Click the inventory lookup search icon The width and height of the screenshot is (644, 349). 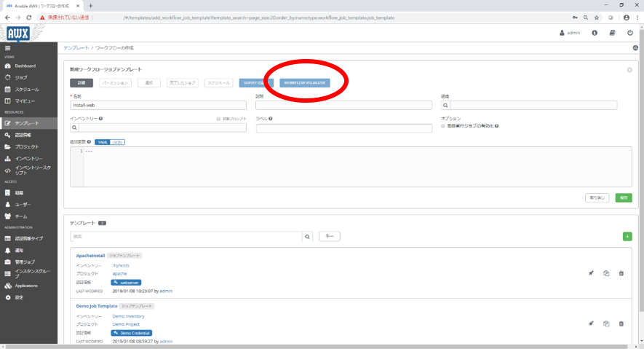tap(74, 128)
